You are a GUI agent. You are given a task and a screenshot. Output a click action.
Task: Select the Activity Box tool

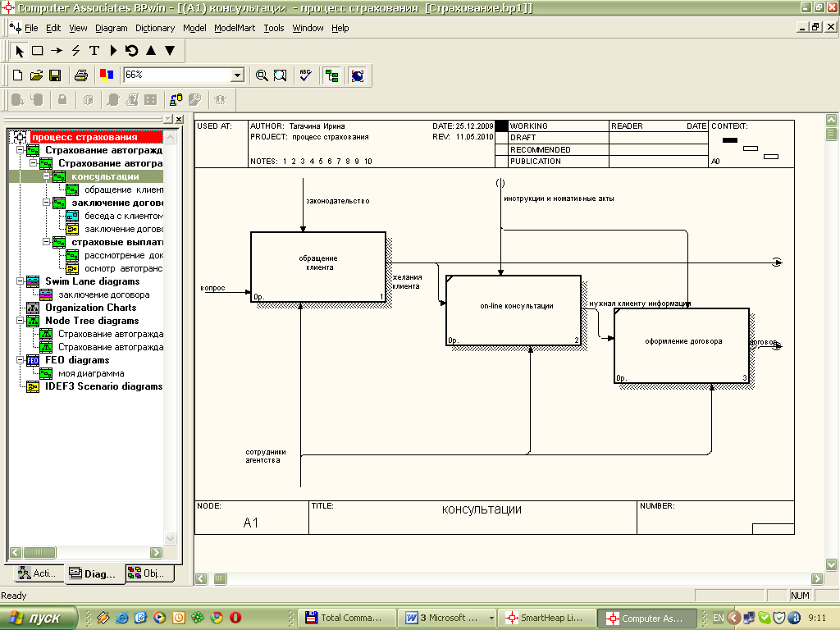pos(38,51)
